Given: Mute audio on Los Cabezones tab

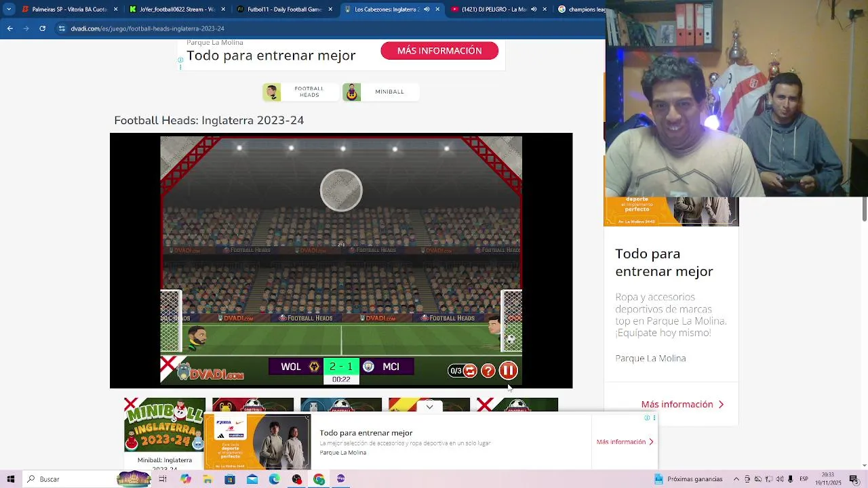Looking at the screenshot, I should pos(427,9).
